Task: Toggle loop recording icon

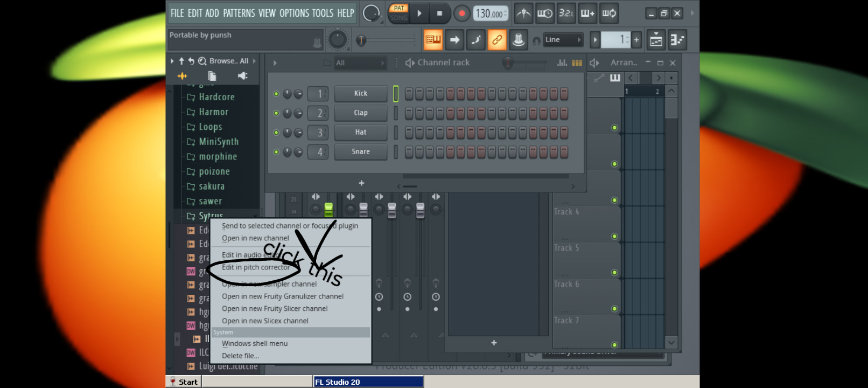Action: coord(609,13)
